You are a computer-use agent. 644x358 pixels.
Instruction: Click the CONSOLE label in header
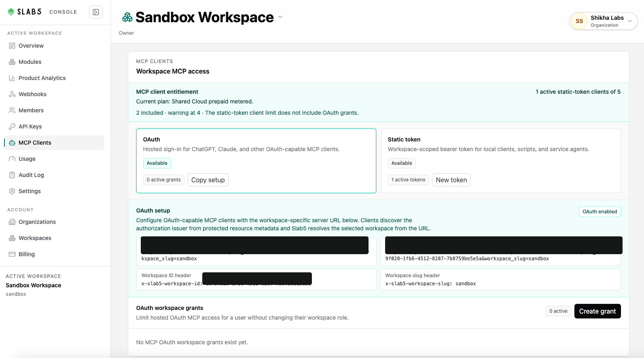63,12
